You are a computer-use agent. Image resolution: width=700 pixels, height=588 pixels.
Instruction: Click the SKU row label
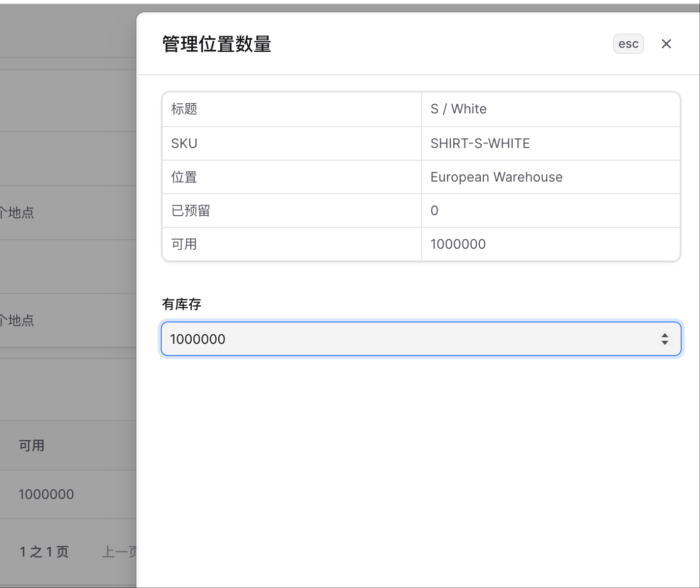[x=184, y=143]
